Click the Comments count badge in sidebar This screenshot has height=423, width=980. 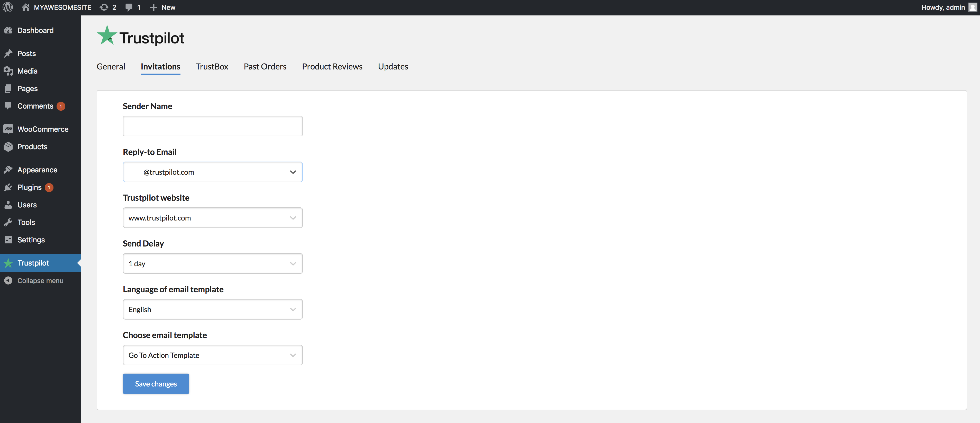coord(61,106)
